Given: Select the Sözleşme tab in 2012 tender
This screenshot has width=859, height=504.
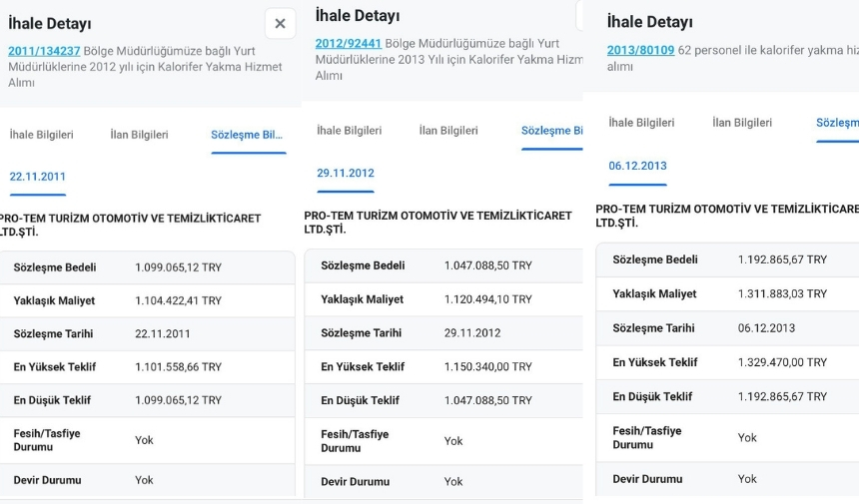Looking at the screenshot, I should [551, 131].
